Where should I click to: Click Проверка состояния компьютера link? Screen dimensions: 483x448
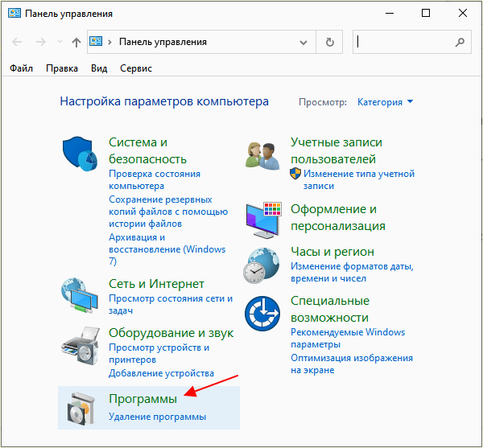click(155, 179)
